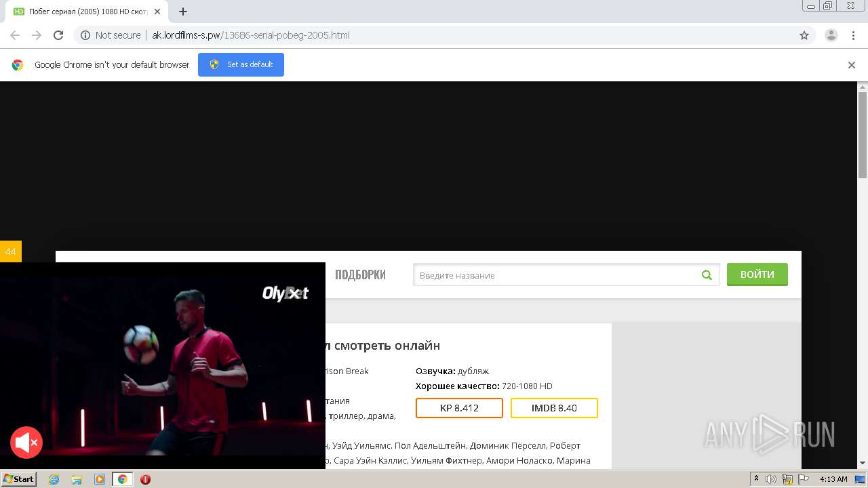
Task: Click the show desktop button
Action: coord(860,479)
